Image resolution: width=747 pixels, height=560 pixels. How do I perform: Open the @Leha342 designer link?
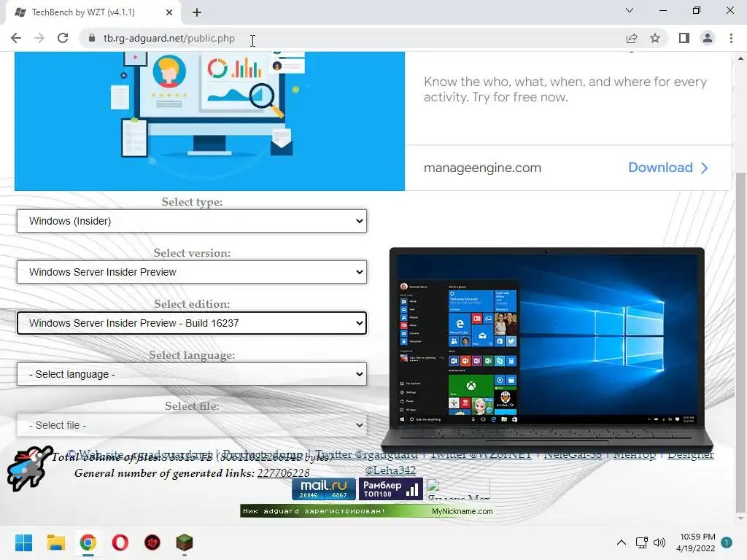pyautogui.click(x=390, y=470)
